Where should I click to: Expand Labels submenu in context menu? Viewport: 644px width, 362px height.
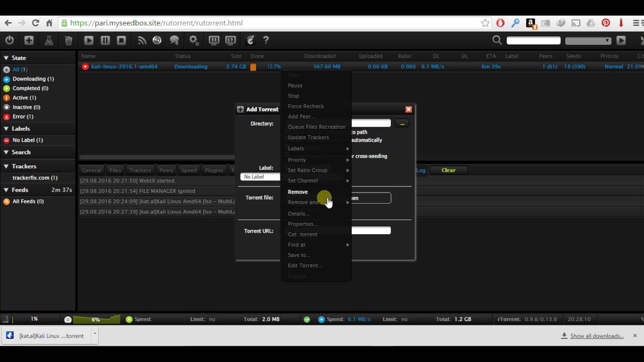pos(315,149)
